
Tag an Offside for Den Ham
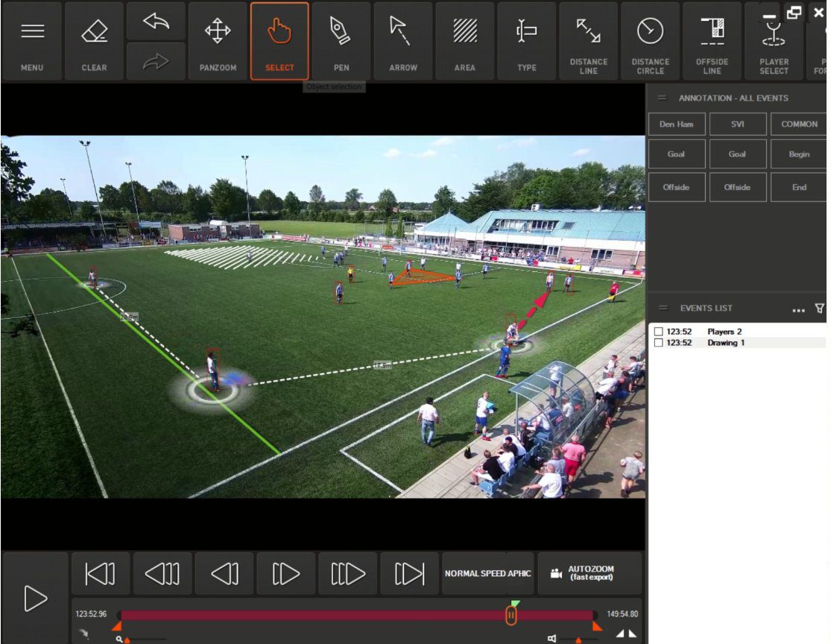coord(677,187)
